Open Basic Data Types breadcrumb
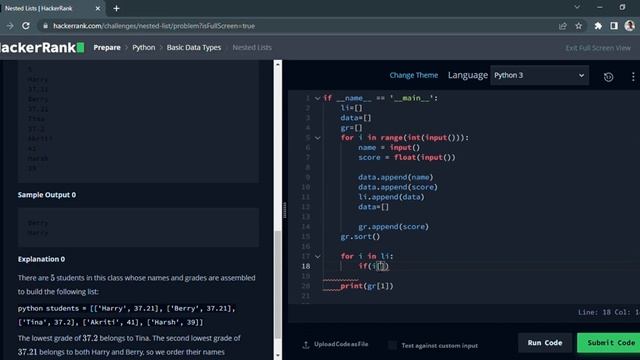640x360 pixels. (194, 47)
